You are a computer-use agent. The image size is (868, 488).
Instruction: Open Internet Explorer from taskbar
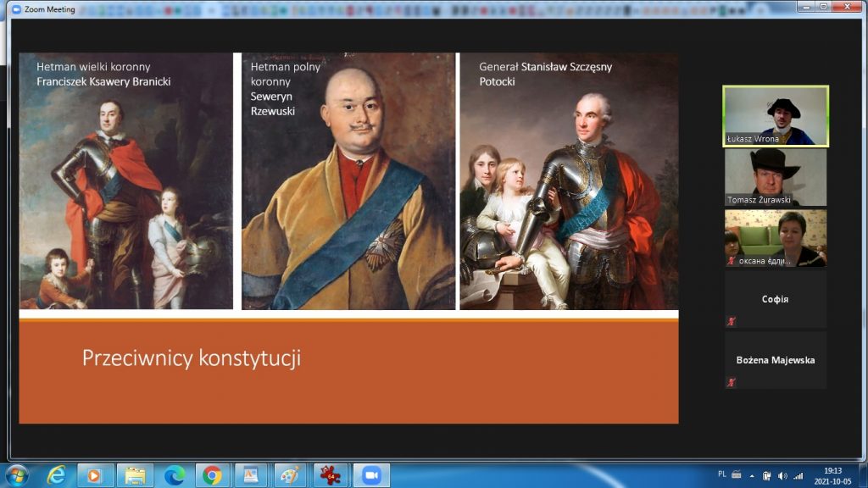(x=57, y=474)
